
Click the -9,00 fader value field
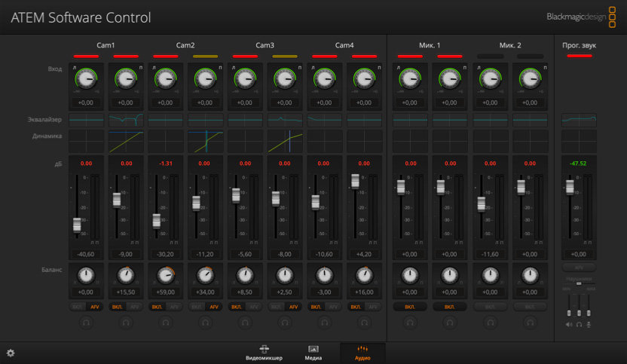(125, 254)
